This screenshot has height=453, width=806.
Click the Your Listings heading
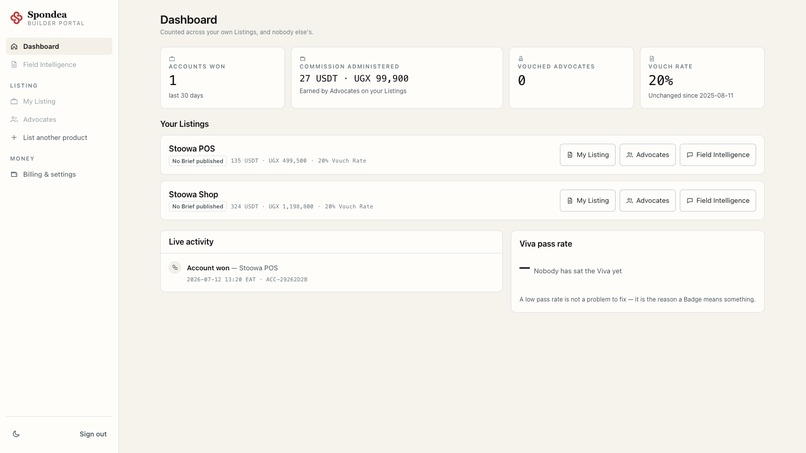click(x=184, y=124)
